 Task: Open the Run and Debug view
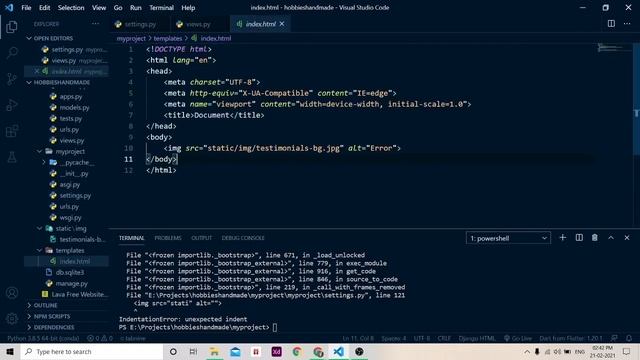12,105
